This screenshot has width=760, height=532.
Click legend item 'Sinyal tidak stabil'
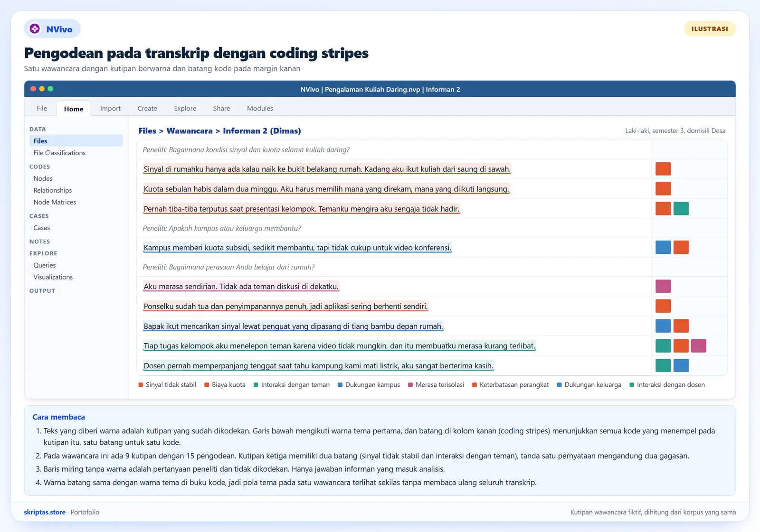(167, 385)
